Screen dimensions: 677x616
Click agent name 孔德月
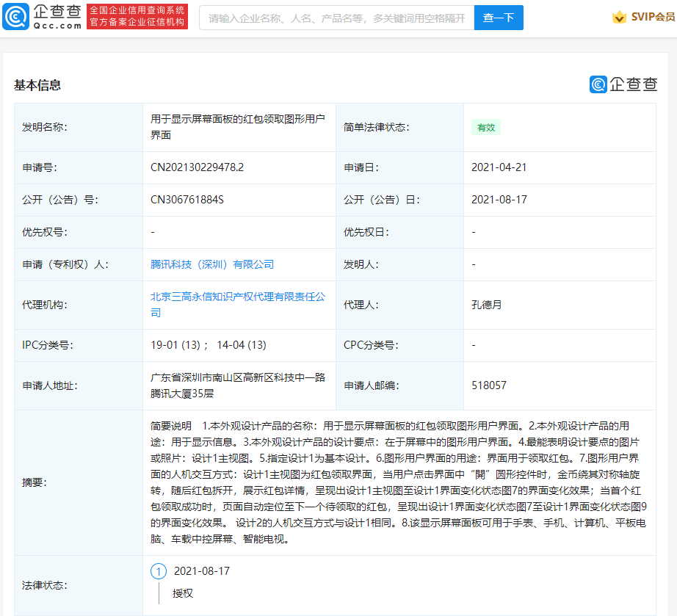point(486,305)
